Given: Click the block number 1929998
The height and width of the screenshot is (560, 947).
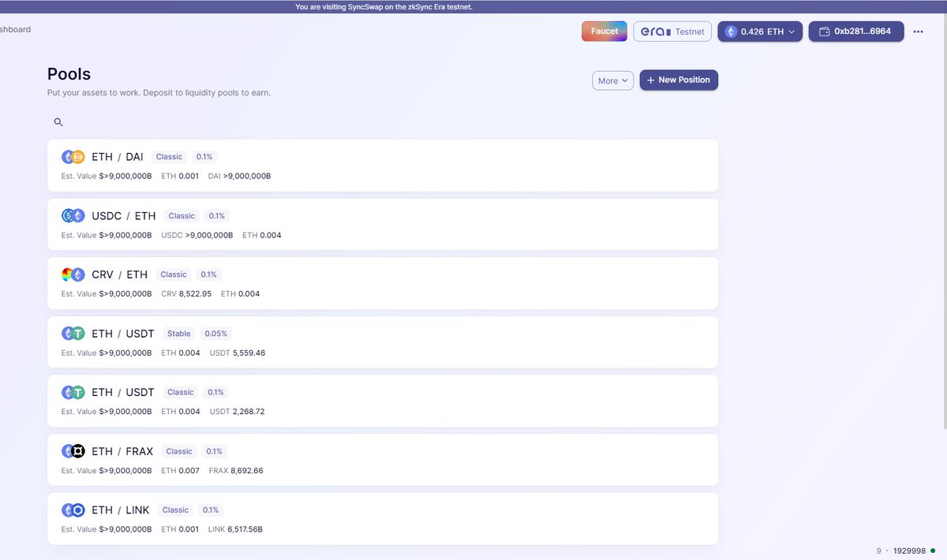Looking at the screenshot, I should 909,551.
